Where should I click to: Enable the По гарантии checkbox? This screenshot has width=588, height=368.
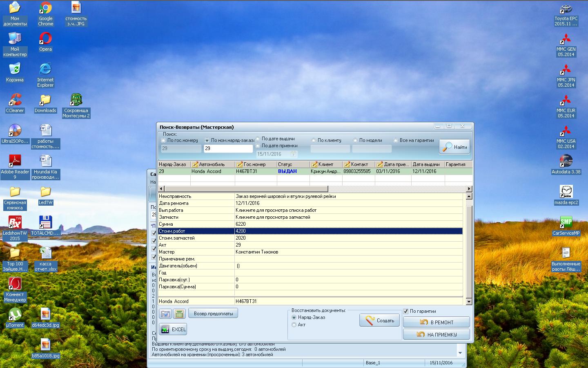coord(406,311)
